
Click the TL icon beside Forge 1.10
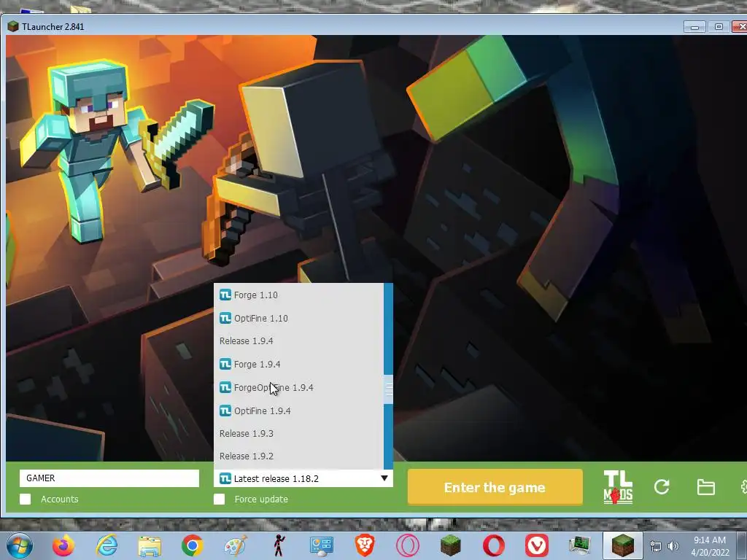[x=225, y=295]
